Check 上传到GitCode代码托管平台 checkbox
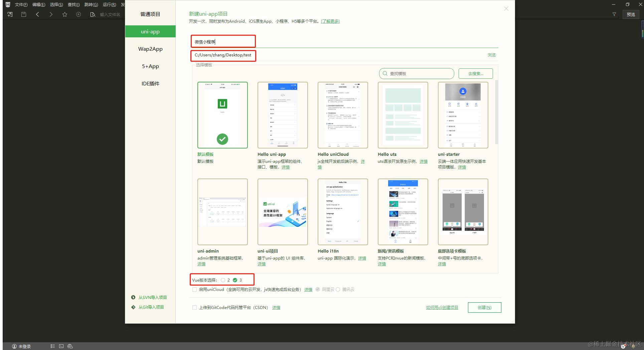This screenshot has height=350, width=644. pyautogui.click(x=194, y=307)
